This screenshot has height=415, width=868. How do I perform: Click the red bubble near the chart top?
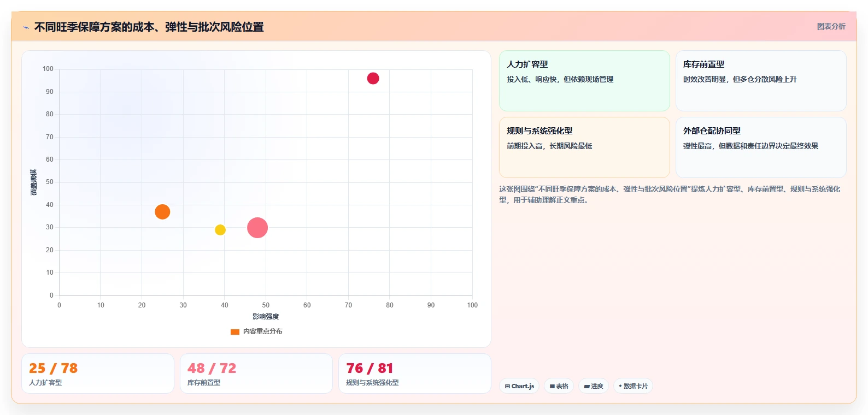tap(373, 78)
